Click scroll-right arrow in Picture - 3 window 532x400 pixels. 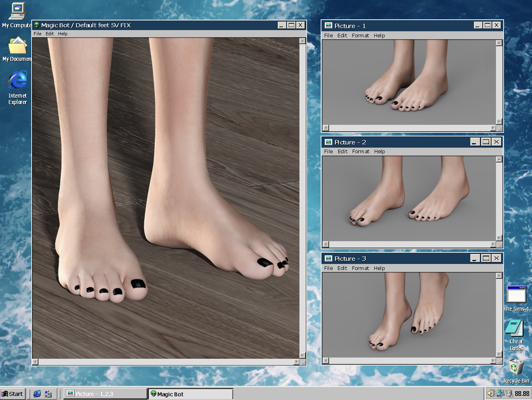(493, 361)
